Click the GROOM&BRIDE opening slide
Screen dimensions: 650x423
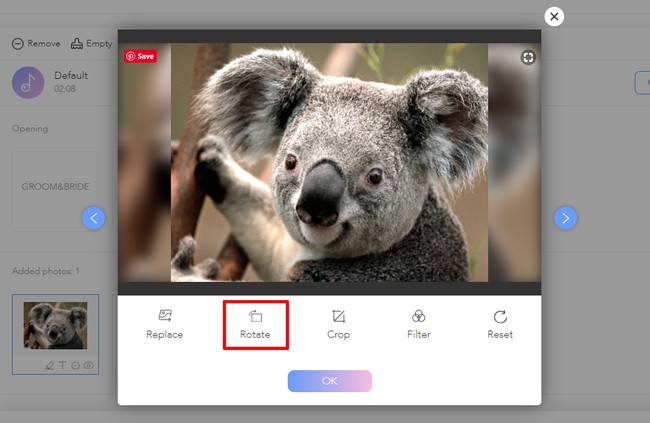click(x=56, y=191)
